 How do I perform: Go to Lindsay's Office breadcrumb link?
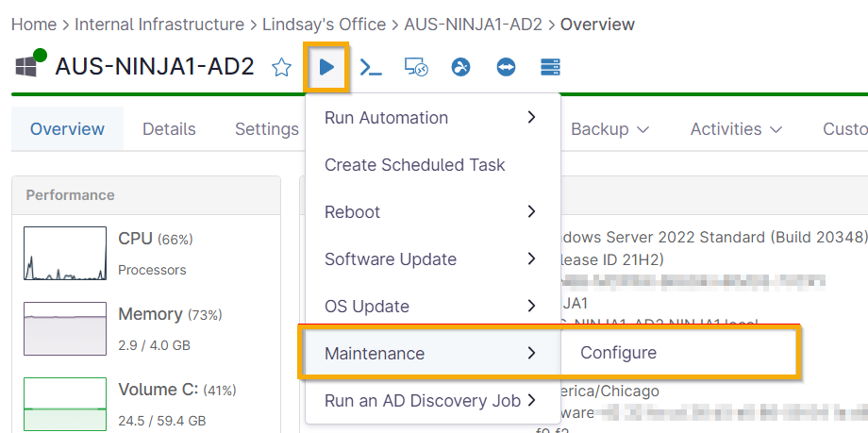pyautogui.click(x=324, y=25)
